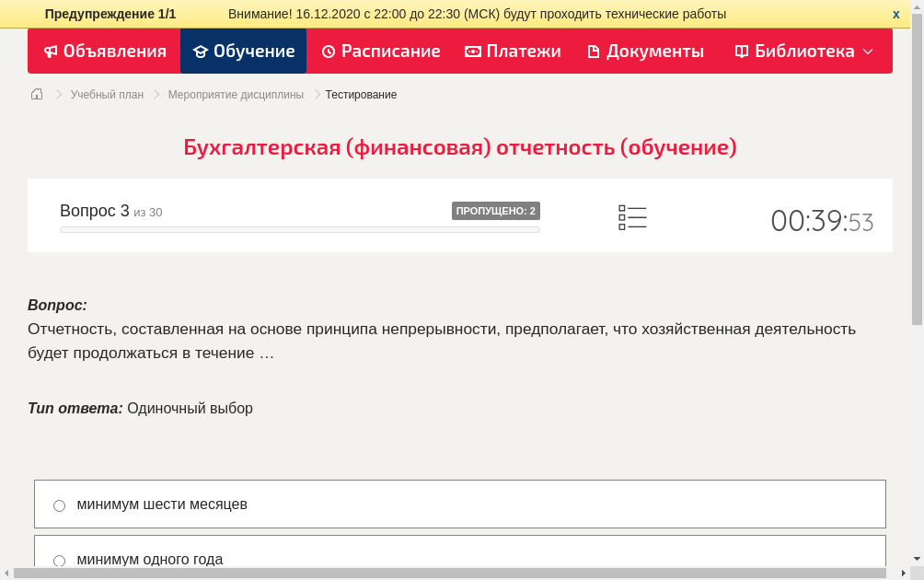The height and width of the screenshot is (580, 924).
Task: Select answer option минимум шести месяцев
Action: pyautogui.click(x=59, y=505)
